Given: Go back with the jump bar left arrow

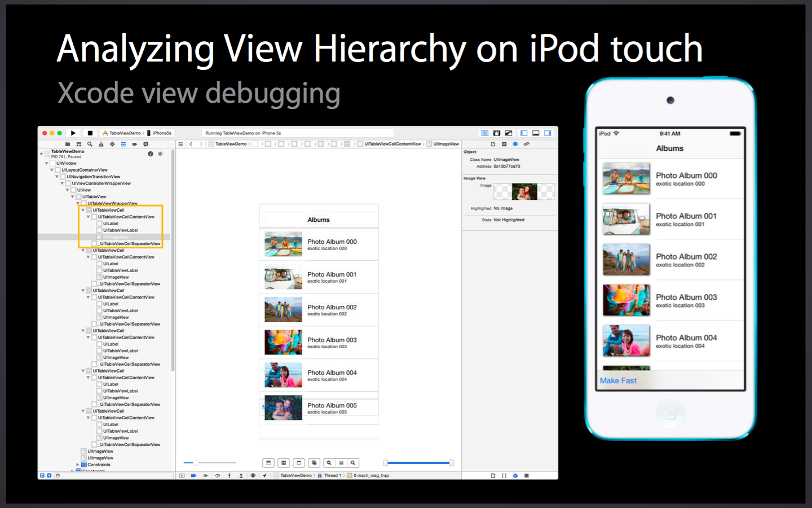Looking at the screenshot, I should [x=191, y=144].
